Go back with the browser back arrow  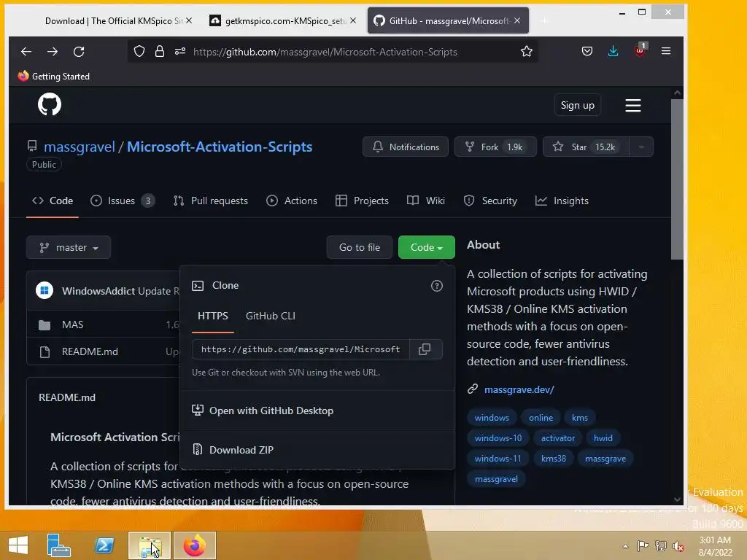pos(26,52)
